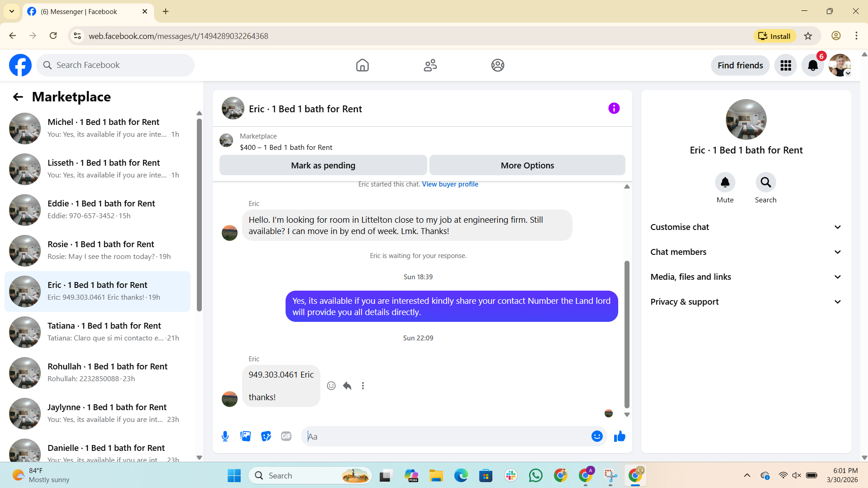This screenshot has height=488, width=868.
Task: Open the $400 Marketplace listing link
Action: tap(286, 148)
